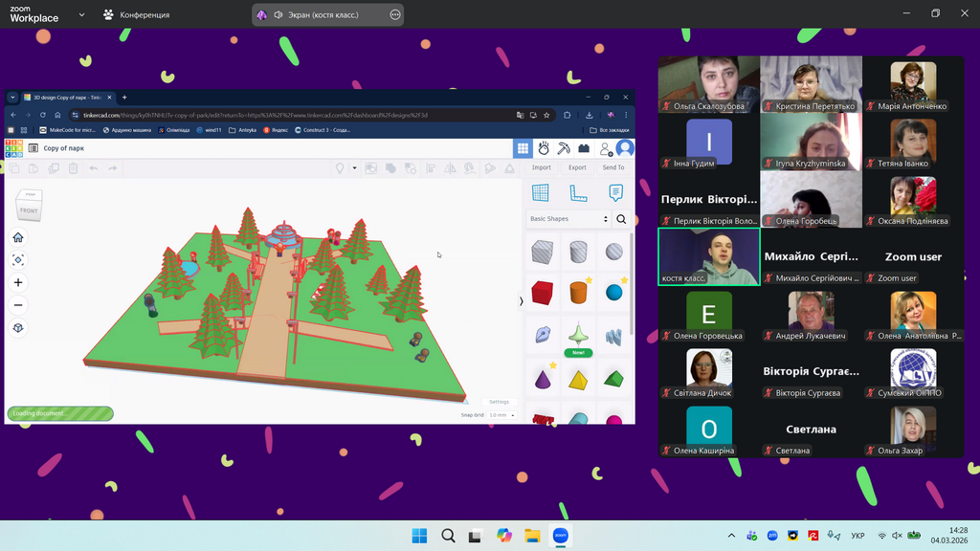Open the Workplane tool in shapes panel

point(541,193)
